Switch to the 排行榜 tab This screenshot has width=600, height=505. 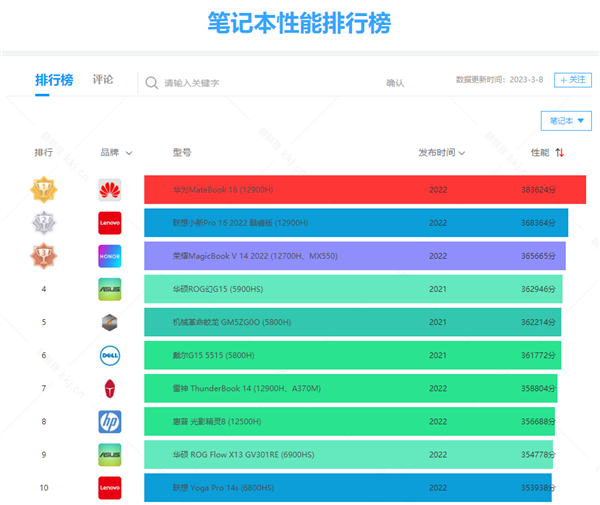[54, 80]
